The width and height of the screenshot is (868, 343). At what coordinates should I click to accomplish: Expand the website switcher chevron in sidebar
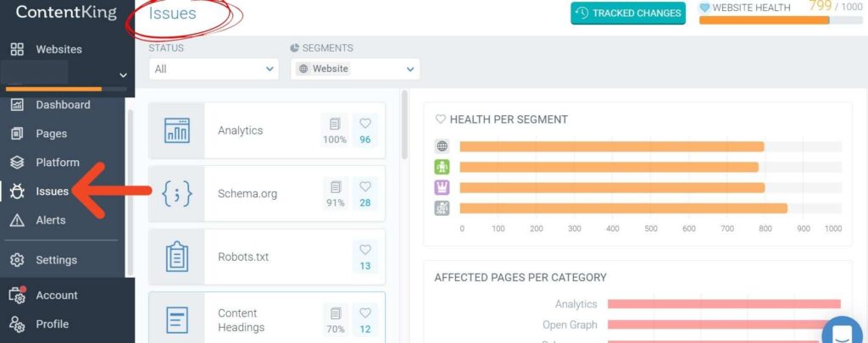coord(123,75)
